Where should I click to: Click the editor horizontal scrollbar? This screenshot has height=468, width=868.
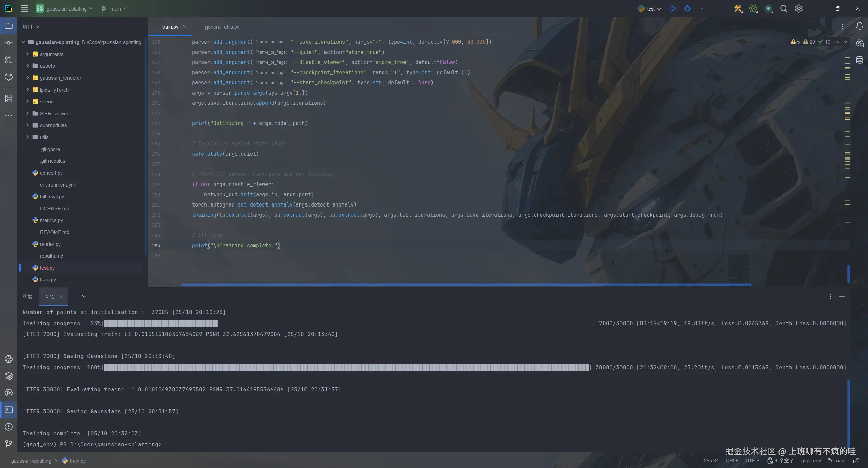[466, 285]
